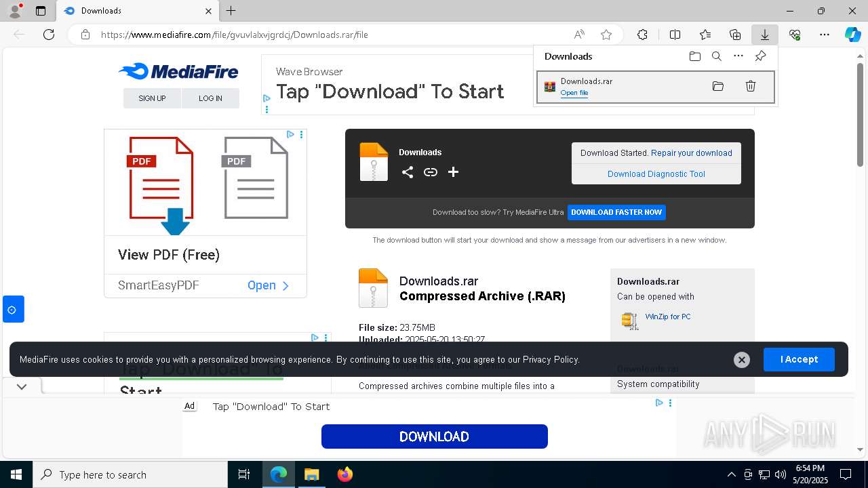Click DOWNLOAD FASTER NOW button
868x488 pixels.
tap(616, 212)
